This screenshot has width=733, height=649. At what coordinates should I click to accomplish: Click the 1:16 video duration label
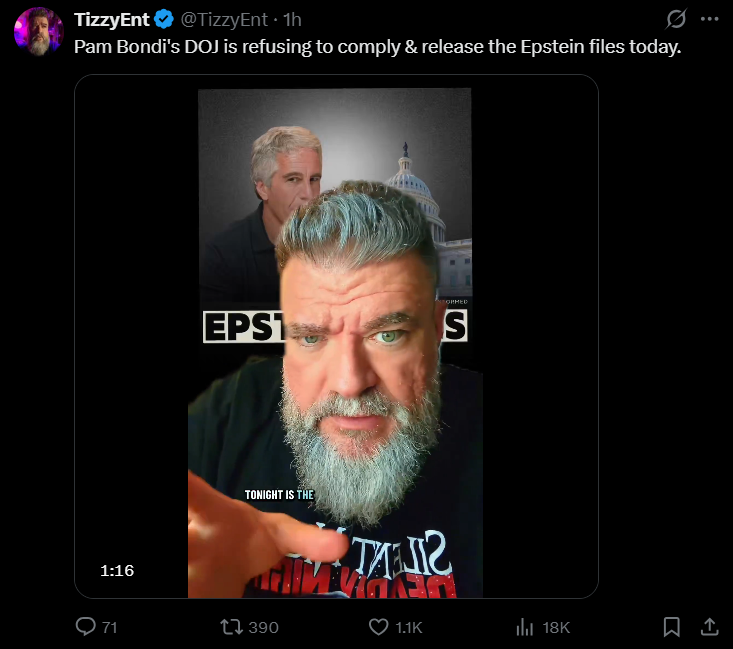point(117,570)
